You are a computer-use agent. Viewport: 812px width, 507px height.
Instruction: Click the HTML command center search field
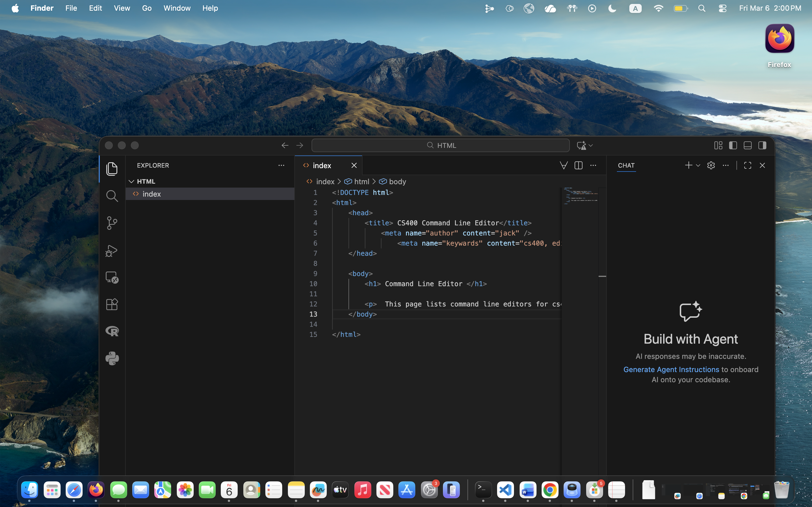(x=440, y=145)
